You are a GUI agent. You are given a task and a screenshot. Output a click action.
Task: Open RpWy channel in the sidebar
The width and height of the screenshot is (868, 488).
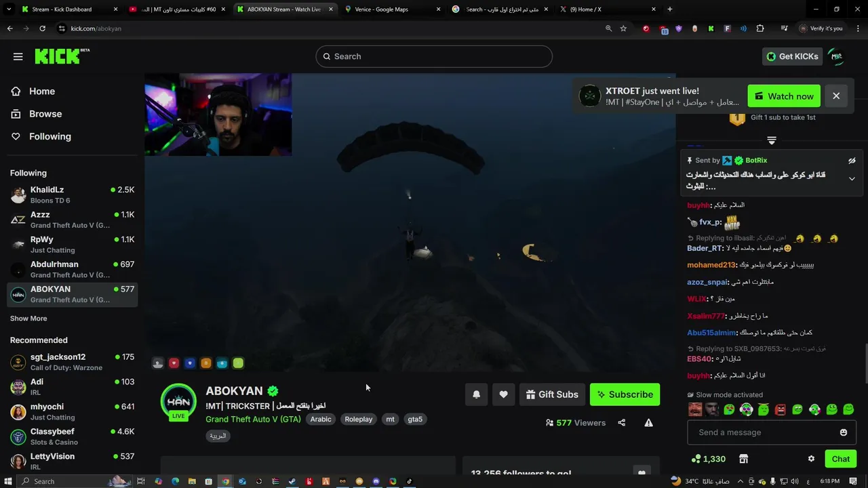73,245
